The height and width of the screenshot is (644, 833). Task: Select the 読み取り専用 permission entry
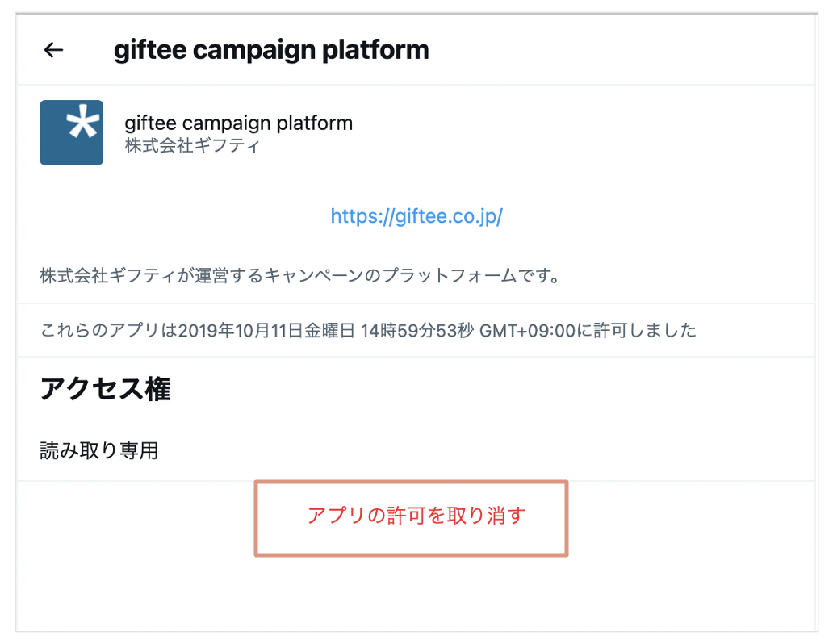pyautogui.click(x=98, y=450)
